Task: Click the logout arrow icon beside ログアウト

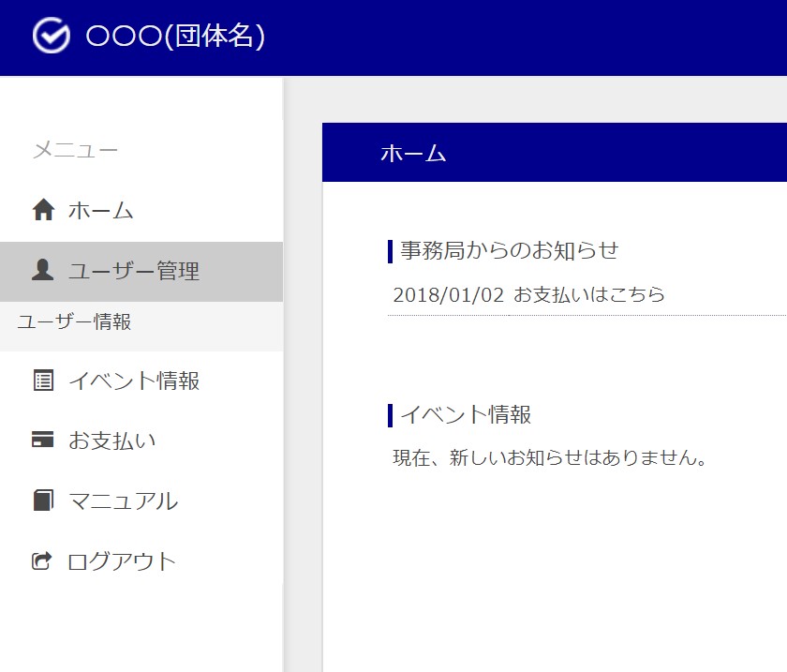Action: pyautogui.click(x=42, y=560)
